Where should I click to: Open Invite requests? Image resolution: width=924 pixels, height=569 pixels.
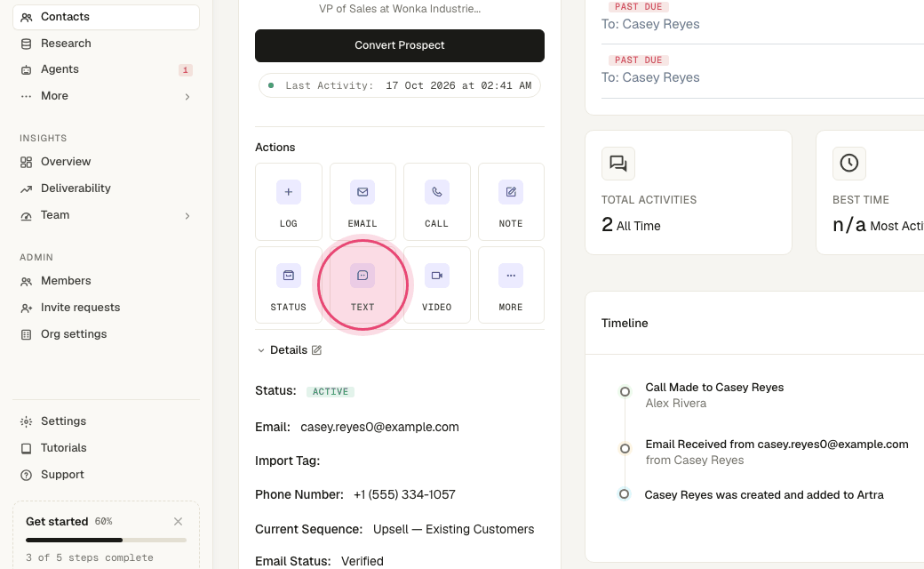[106, 308]
